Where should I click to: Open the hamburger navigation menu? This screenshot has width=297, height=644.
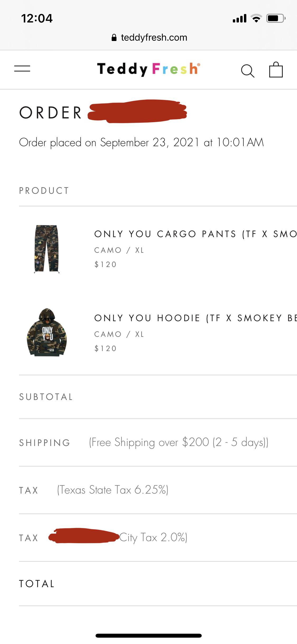click(x=22, y=69)
